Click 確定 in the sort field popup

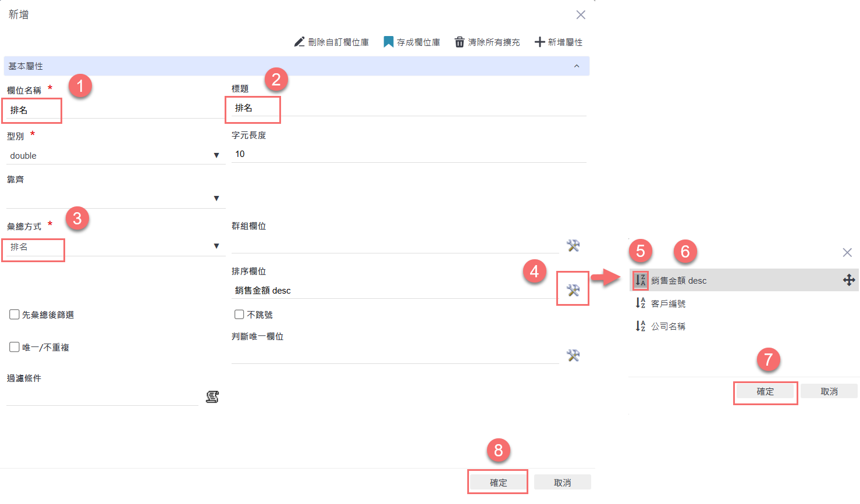[765, 392]
